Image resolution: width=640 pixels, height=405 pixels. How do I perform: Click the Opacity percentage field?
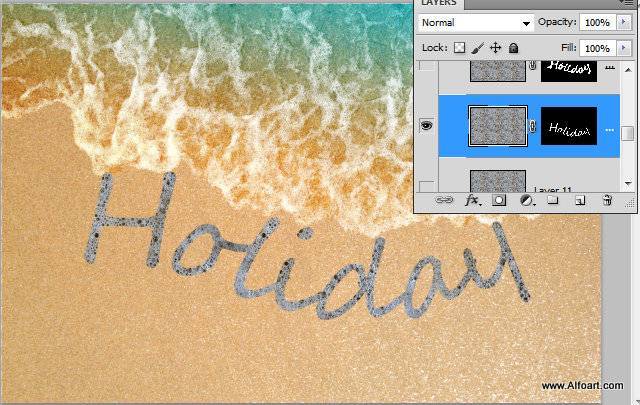597,22
